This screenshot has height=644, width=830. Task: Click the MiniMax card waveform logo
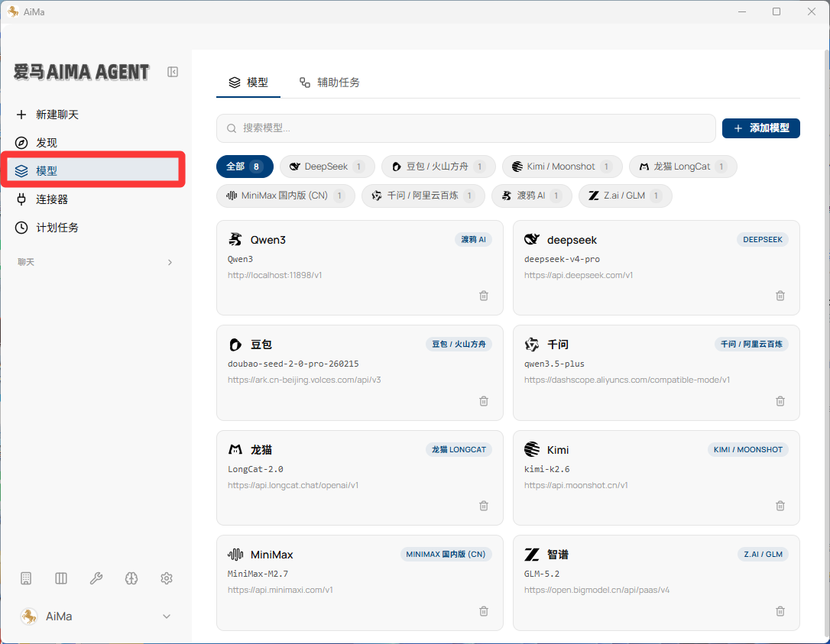coord(235,554)
